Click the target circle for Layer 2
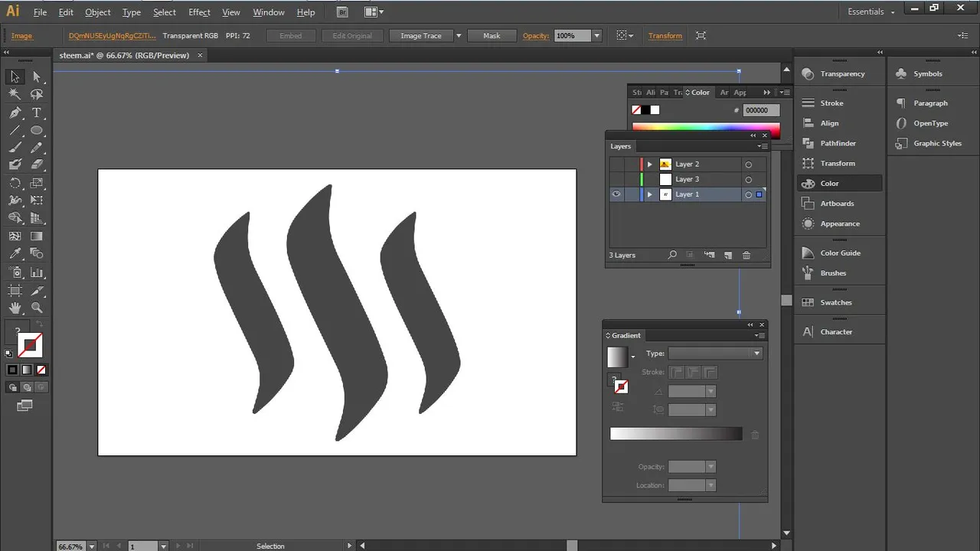This screenshot has width=980, height=551. point(749,165)
